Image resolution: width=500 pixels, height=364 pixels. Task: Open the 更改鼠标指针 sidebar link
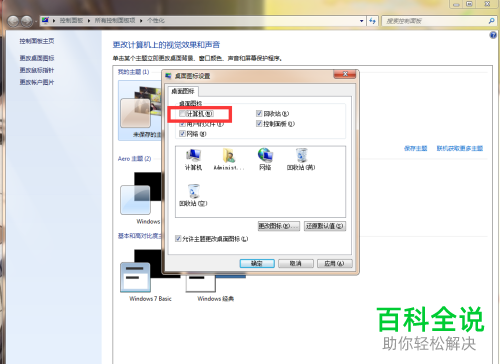(37, 70)
